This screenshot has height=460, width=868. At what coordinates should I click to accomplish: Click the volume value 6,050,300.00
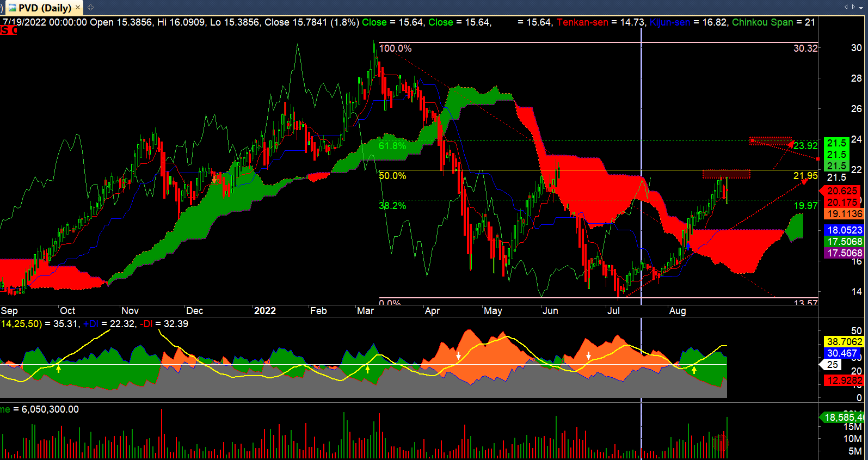(x=50, y=409)
